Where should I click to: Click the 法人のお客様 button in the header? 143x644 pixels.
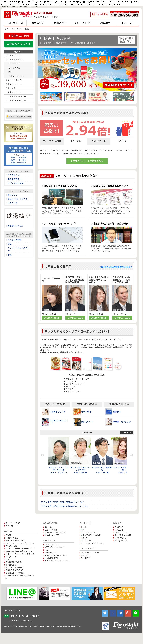100,14
